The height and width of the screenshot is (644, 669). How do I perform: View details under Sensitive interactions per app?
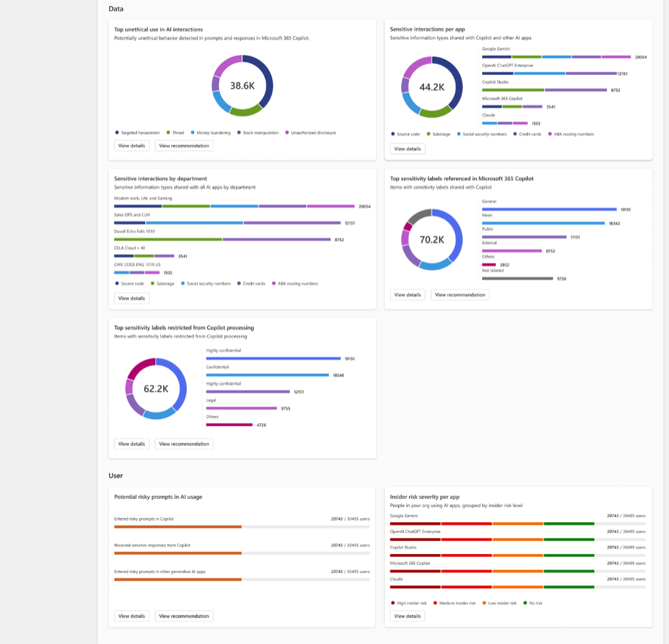pos(407,149)
